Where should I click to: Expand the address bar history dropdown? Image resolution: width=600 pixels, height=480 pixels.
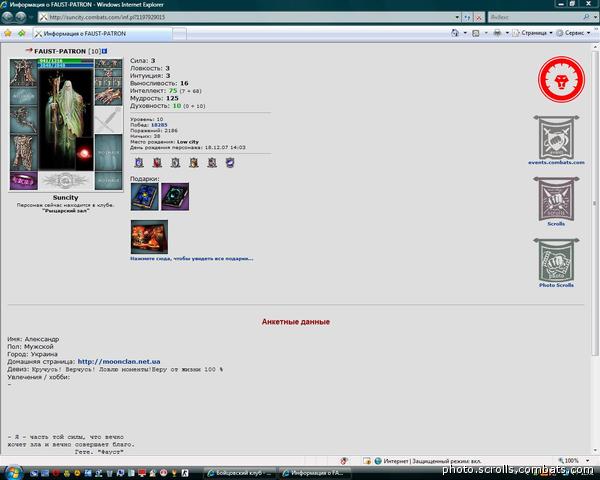coord(457,17)
